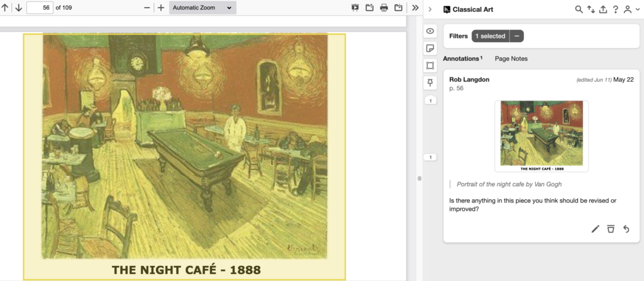Viewport: 644px width, 281px height.
Task: Open the Automatic Zoom dropdown
Action: tap(203, 8)
